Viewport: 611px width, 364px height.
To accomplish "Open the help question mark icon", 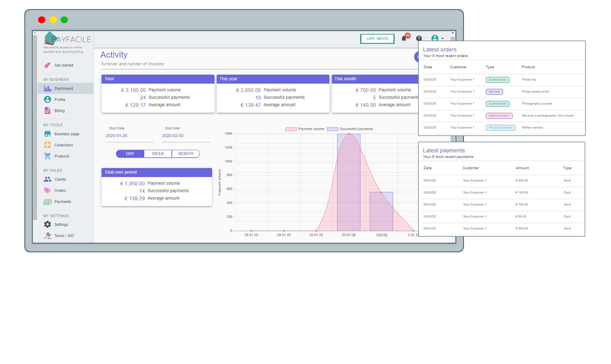I will (x=419, y=39).
